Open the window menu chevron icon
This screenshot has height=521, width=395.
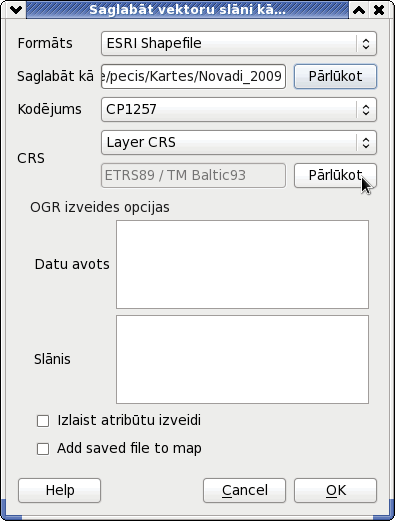click(16, 10)
